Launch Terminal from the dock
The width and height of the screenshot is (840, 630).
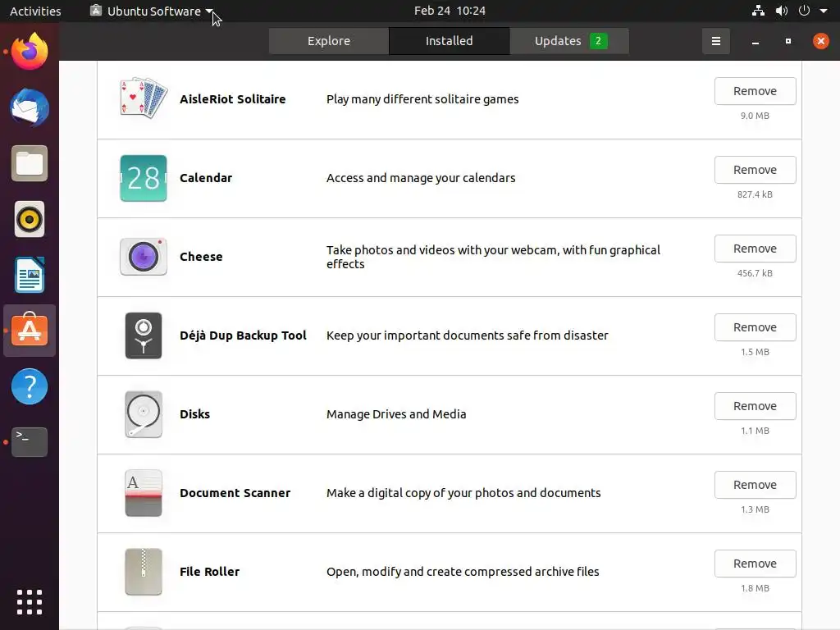[30, 442]
